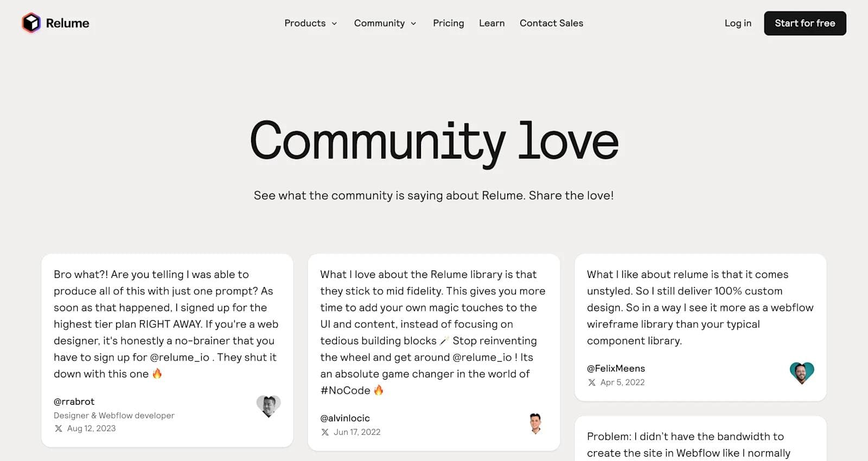
Task: Click the Relume cube logo
Action: tap(31, 23)
